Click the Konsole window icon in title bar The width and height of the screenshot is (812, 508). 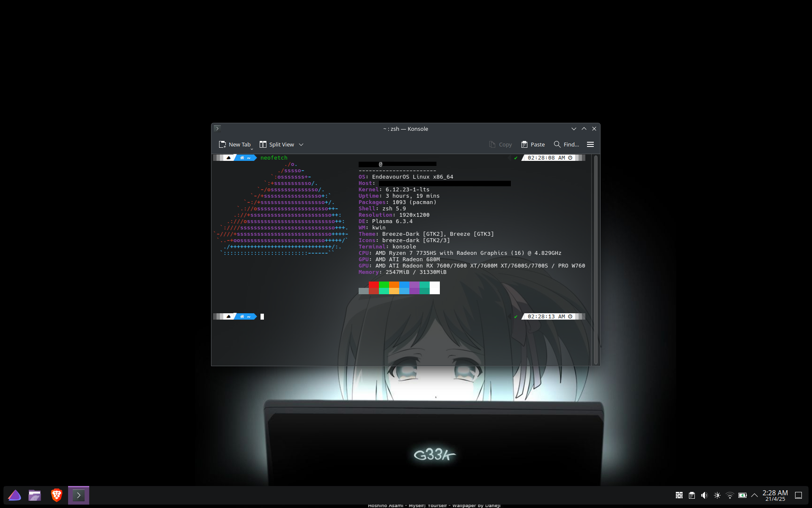tap(217, 129)
